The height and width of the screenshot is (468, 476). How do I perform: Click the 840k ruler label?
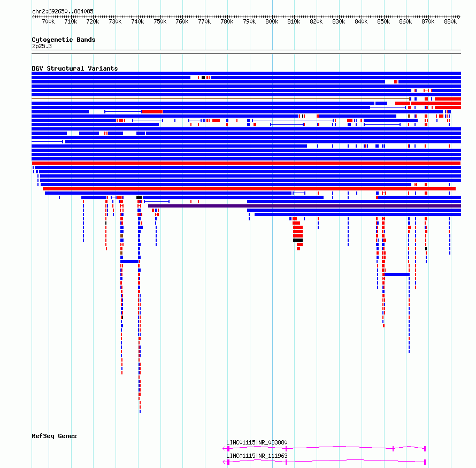pos(361,22)
